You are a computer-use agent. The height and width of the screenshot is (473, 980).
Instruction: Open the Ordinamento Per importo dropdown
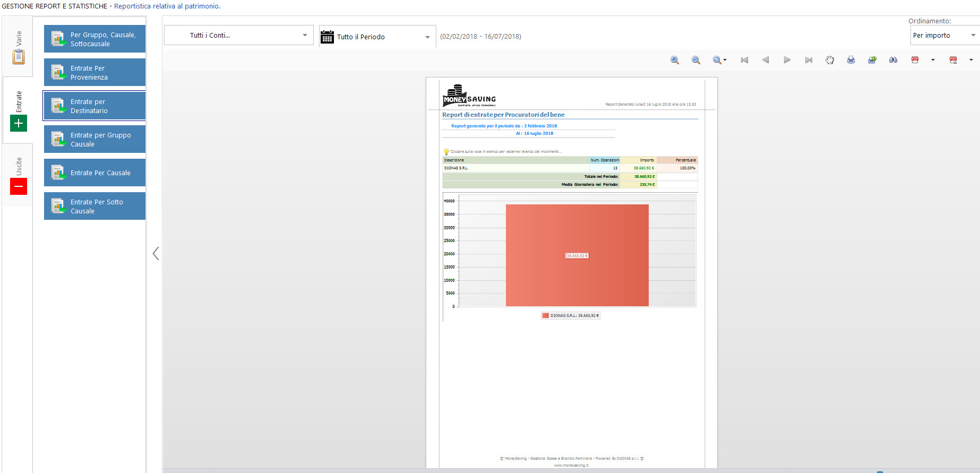click(x=944, y=36)
